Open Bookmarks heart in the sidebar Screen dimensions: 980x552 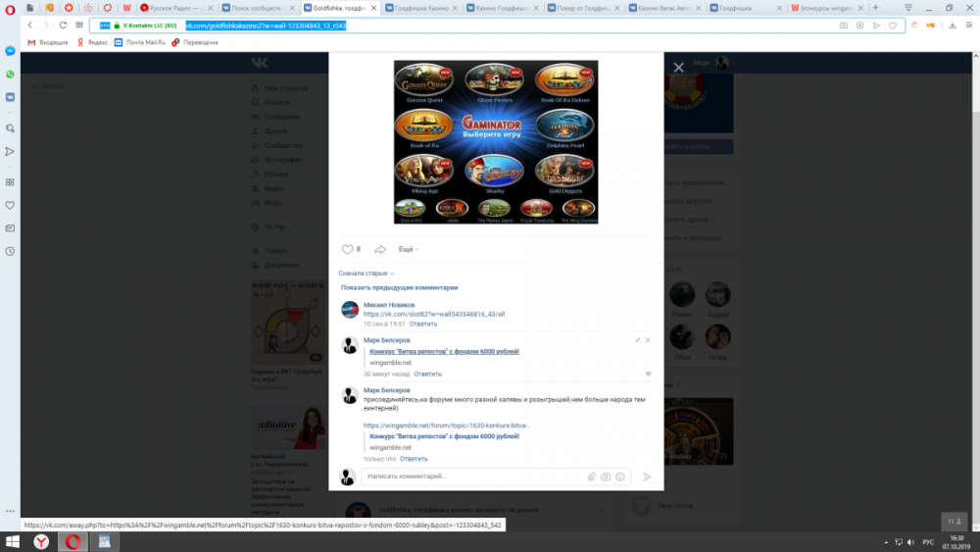pos(10,205)
